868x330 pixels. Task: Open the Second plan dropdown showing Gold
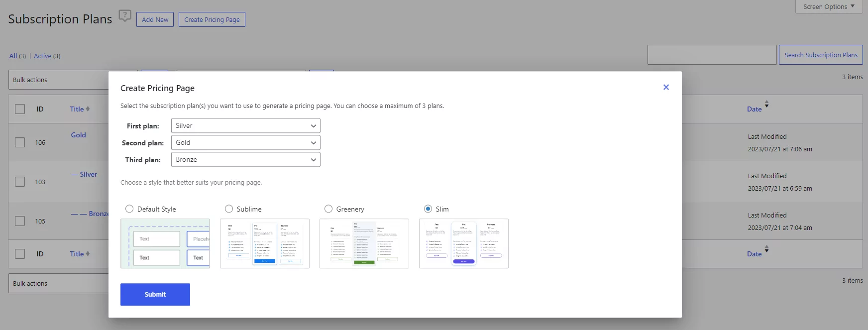point(246,142)
